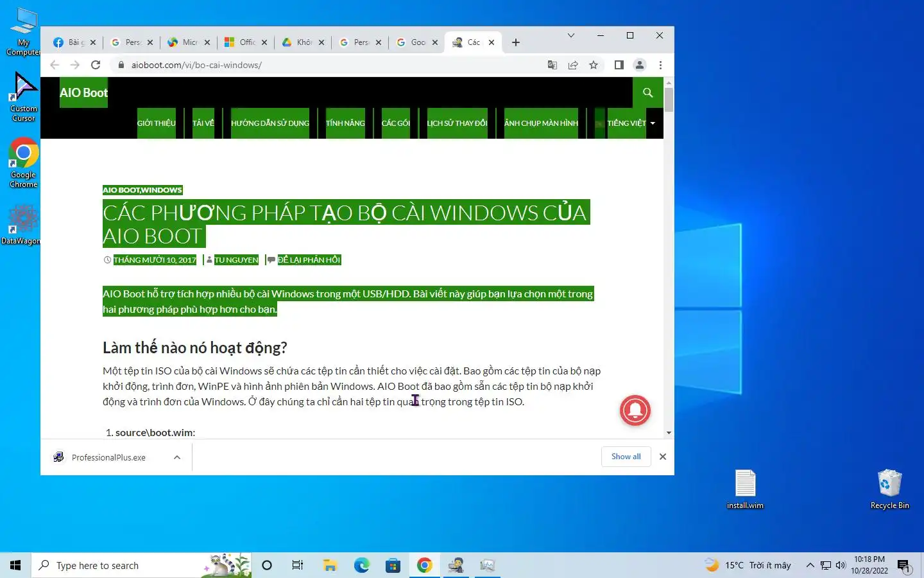Click the Type here to search box
The height and width of the screenshot is (578, 924).
point(141,565)
